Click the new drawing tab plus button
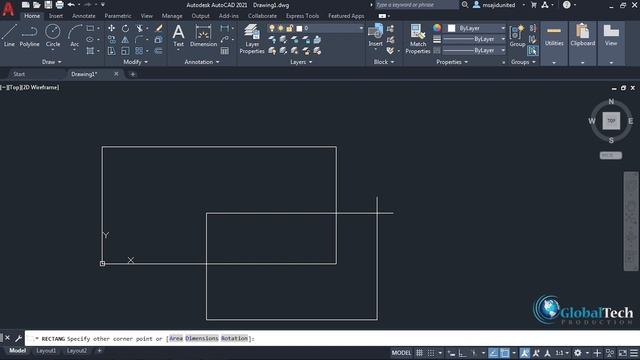Screen dimensions: 640x360 click(133, 74)
